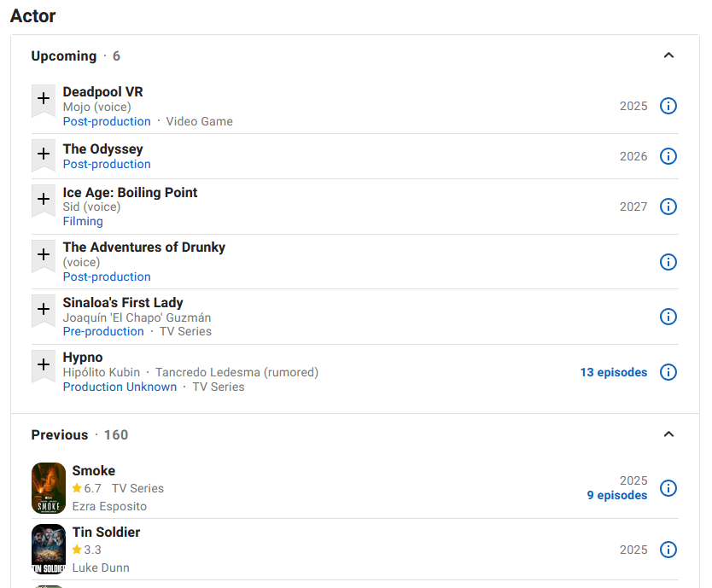
Task: Show info for The Adventures of Drunky
Action: (x=668, y=262)
